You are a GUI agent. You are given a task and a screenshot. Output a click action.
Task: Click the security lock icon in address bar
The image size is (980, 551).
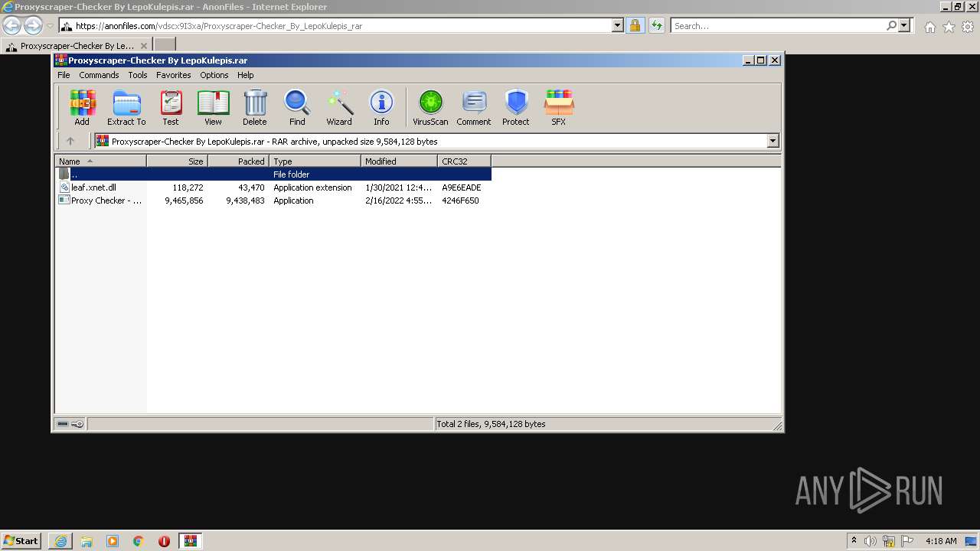[635, 25]
